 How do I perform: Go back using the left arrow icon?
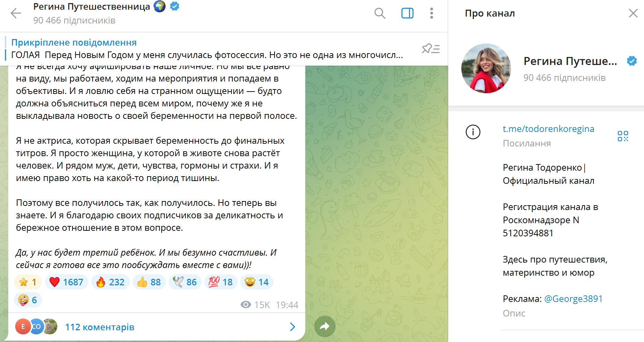[16, 13]
